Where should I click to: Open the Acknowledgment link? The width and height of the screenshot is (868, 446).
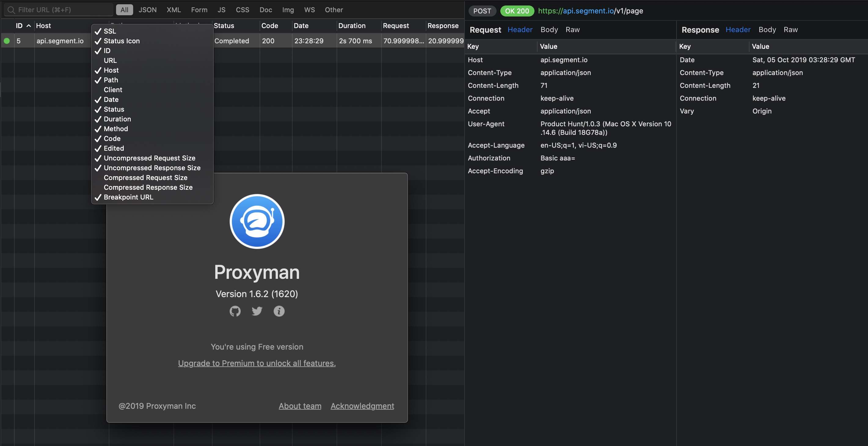point(362,406)
